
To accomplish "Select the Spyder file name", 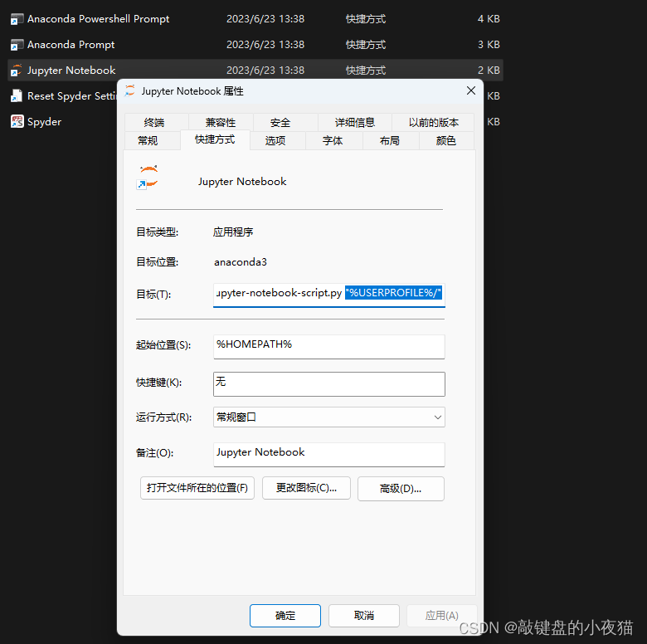I will tap(44, 122).
